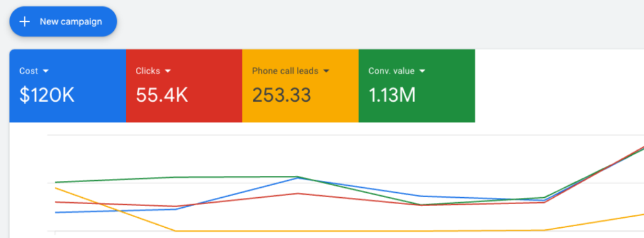Expand the Phone call leads dropdown arrow

click(326, 72)
